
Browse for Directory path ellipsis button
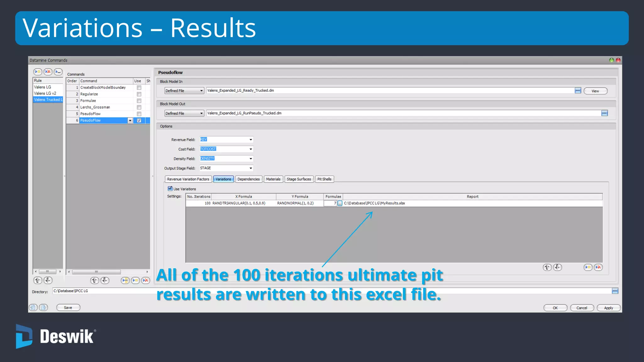point(615,291)
